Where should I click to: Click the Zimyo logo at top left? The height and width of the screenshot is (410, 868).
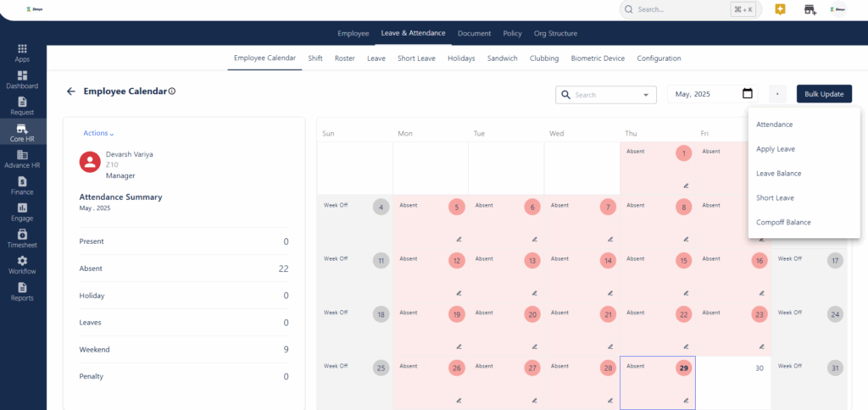(33, 9)
